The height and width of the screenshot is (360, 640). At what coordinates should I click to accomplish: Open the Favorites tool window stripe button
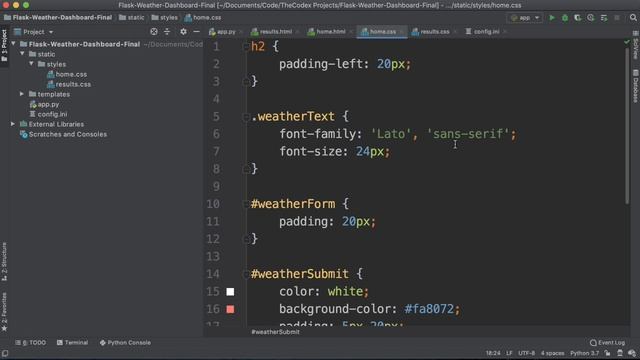pyautogui.click(x=4, y=312)
